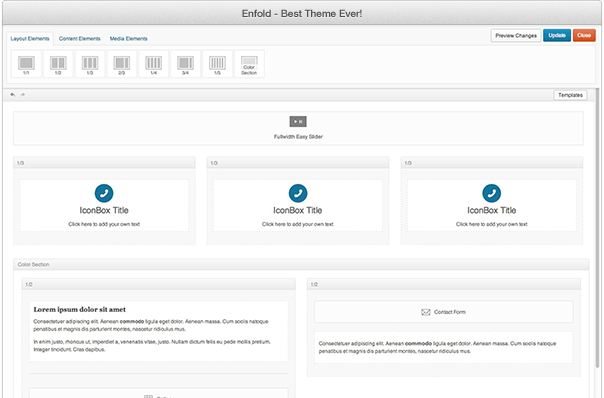Switch to the Content Elements tab
Screen dimensions: 604x398
(x=79, y=39)
